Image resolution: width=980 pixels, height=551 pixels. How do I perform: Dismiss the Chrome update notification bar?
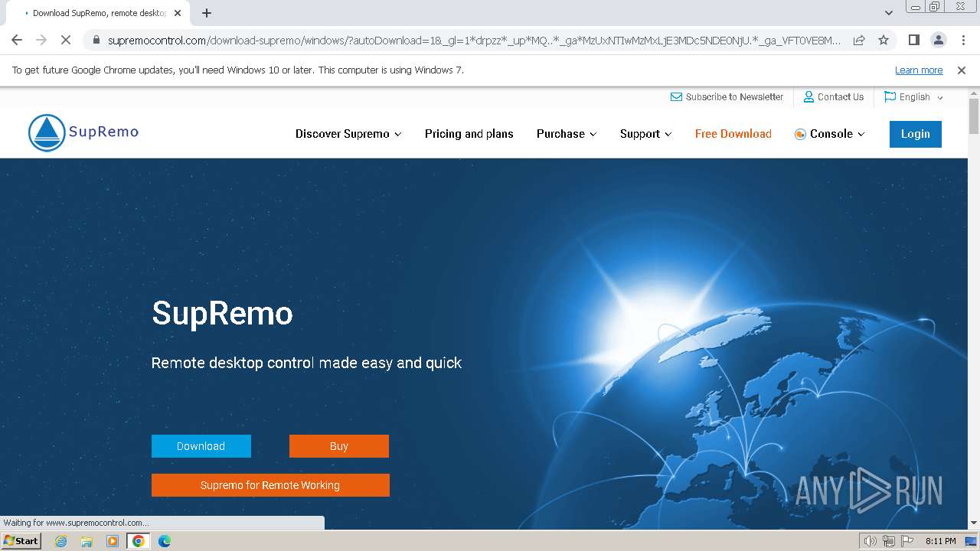pyautogui.click(x=962, y=70)
